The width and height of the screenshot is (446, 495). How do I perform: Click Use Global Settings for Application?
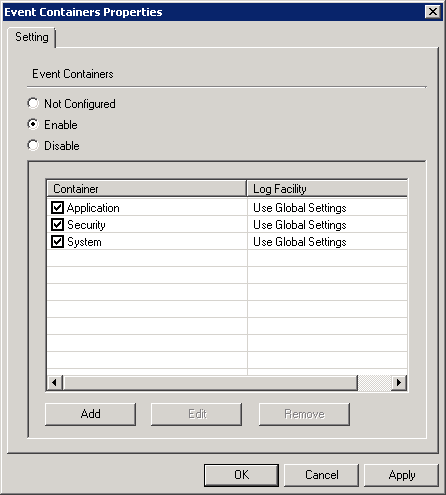pos(300,208)
